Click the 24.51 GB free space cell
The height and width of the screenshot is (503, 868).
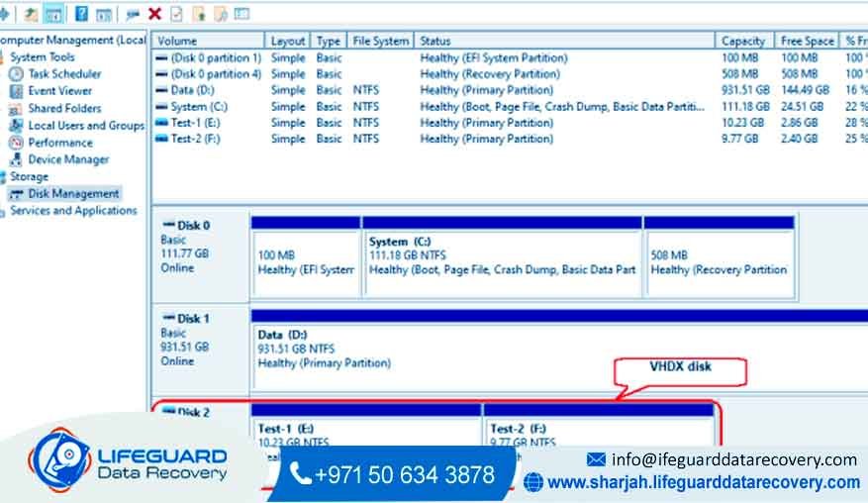(x=802, y=106)
